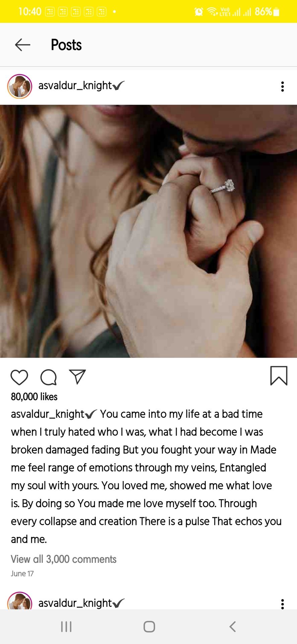Open the three-dot menu on the first post

(x=283, y=87)
